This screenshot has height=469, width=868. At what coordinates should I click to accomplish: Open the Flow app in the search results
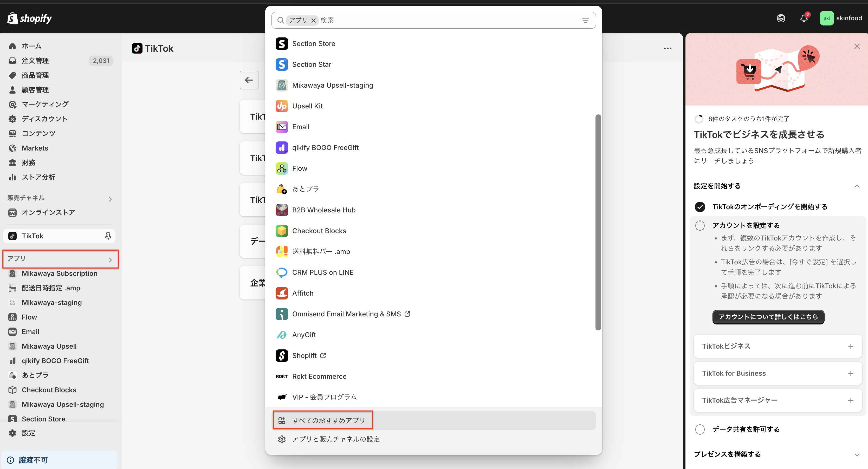pos(433,168)
